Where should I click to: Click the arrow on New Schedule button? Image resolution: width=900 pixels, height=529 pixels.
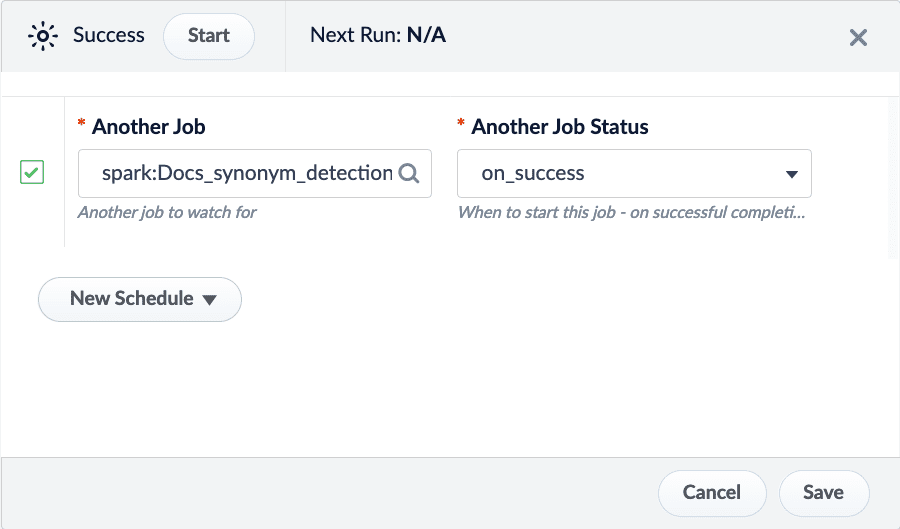pyautogui.click(x=209, y=300)
